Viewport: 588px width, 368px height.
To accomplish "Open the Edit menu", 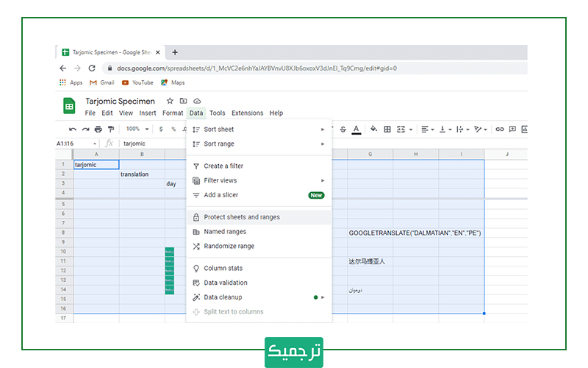I will [x=107, y=113].
